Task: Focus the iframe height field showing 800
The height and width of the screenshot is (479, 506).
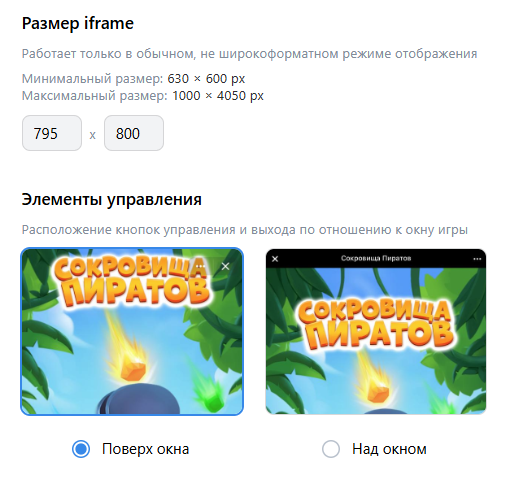Action: 134,133
